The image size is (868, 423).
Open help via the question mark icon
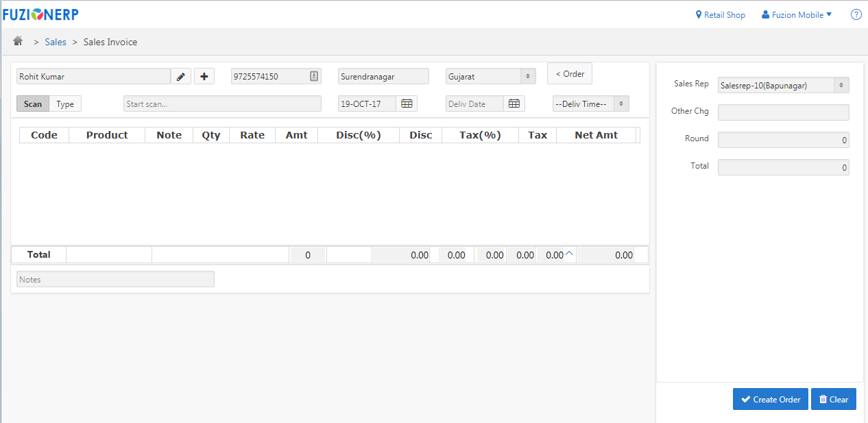(x=856, y=14)
